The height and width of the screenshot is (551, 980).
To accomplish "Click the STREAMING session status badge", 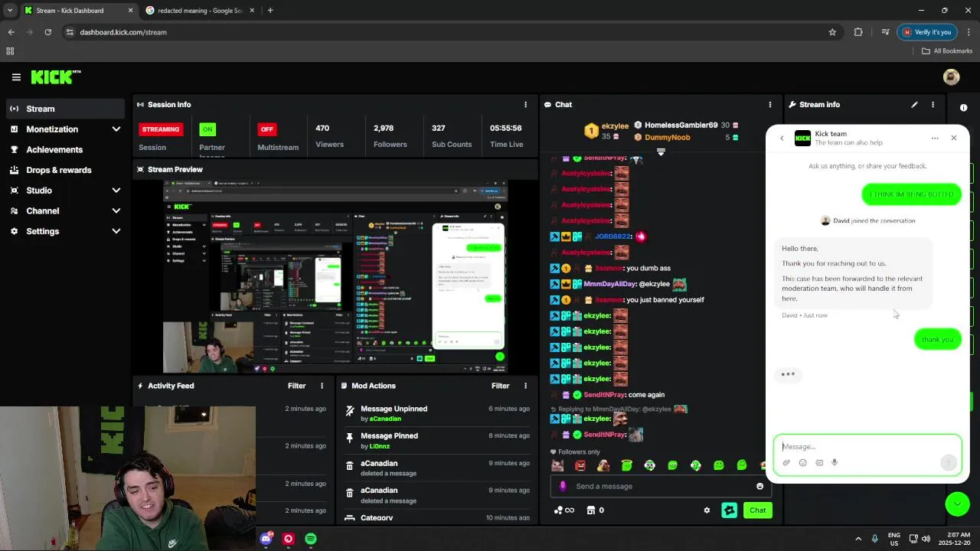I will tap(161, 129).
